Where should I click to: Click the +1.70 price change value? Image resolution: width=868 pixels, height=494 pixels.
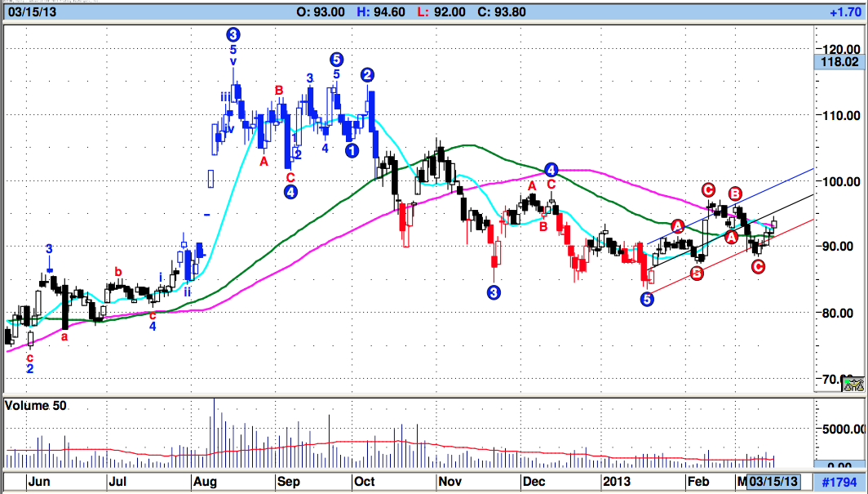point(845,11)
